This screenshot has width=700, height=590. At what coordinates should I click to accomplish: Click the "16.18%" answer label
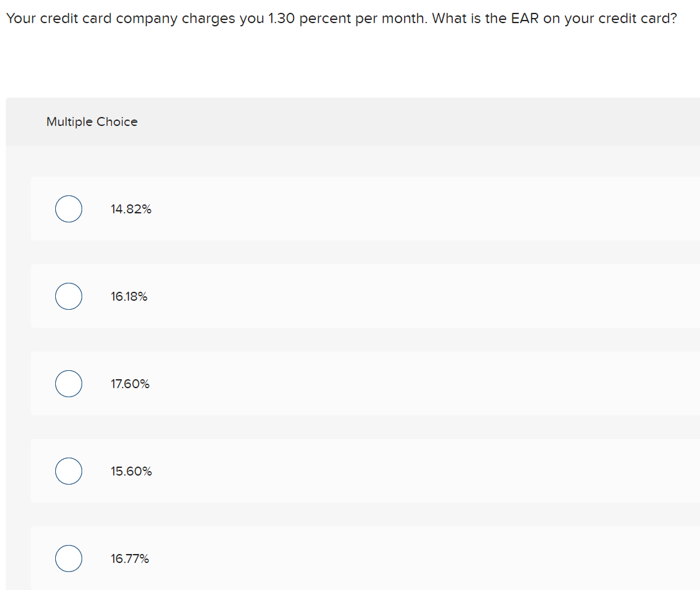click(x=129, y=296)
